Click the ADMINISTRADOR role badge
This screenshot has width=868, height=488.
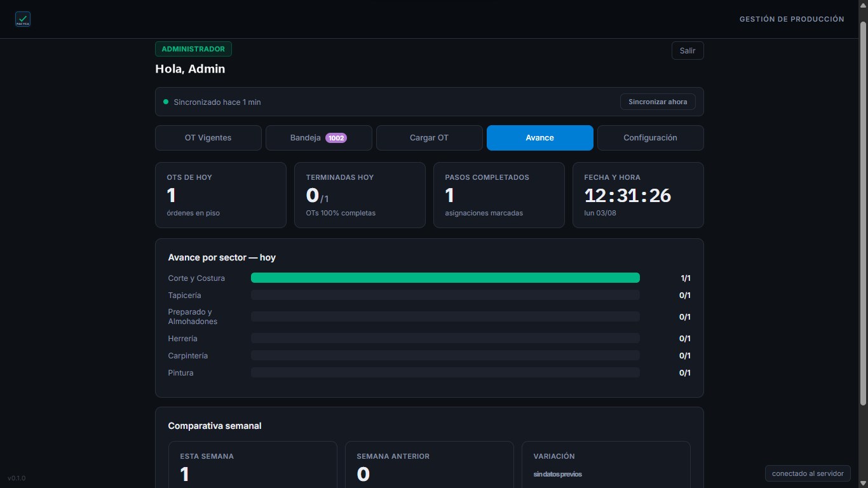coord(193,49)
